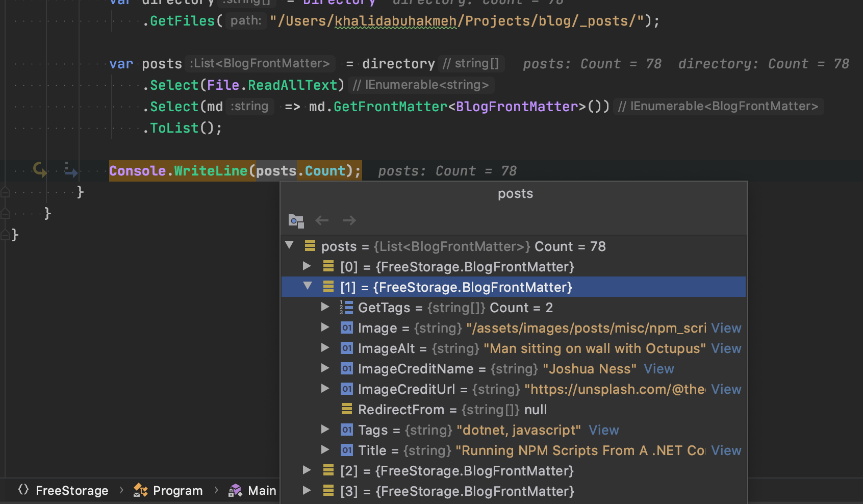Expand the Tags string node
This screenshot has width=863, height=504.
tap(325, 429)
